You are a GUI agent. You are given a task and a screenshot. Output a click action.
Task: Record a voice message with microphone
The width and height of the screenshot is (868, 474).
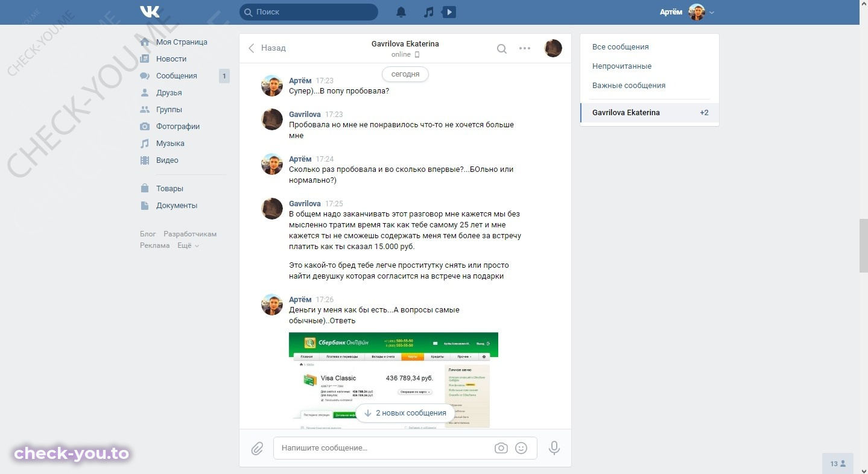coord(554,448)
